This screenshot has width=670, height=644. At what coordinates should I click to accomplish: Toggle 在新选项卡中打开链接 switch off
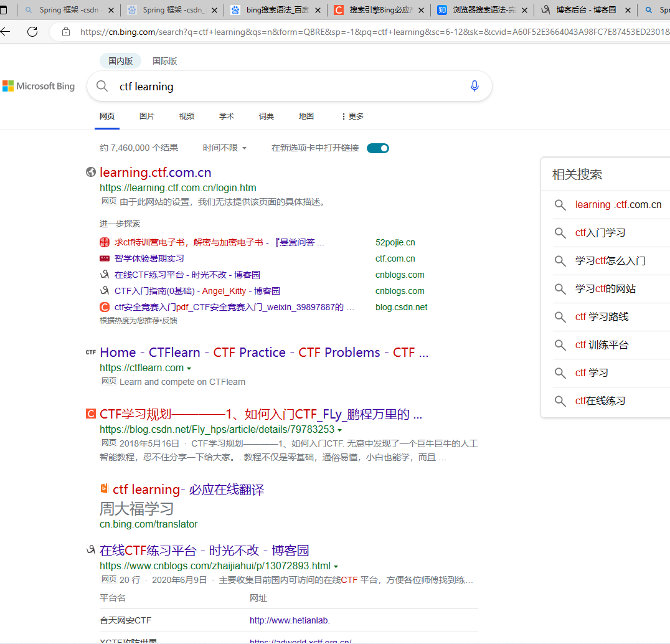[378, 148]
